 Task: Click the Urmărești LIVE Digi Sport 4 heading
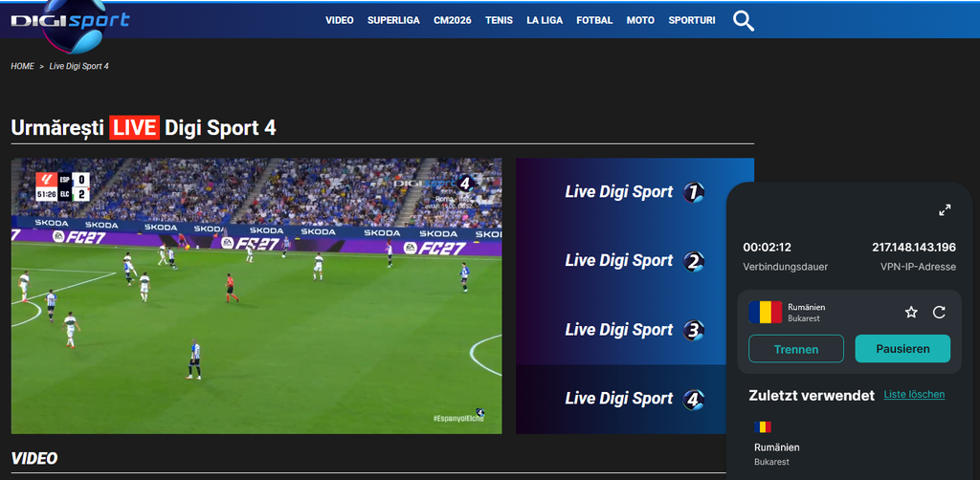pyautogui.click(x=144, y=128)
